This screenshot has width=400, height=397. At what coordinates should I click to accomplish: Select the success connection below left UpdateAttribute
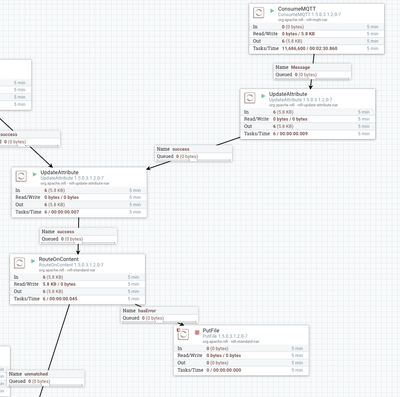(x=78, y=235)
